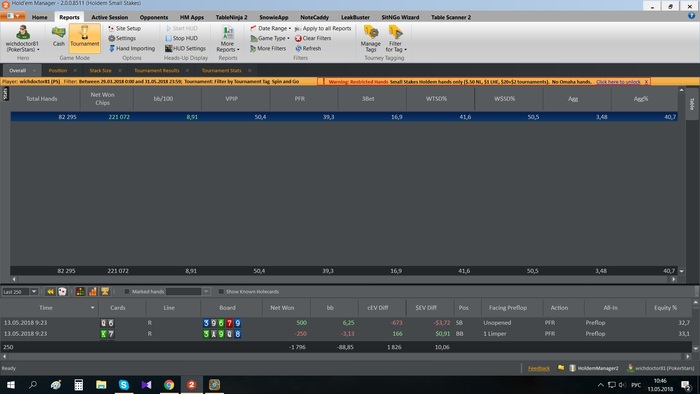Open the Opponents ribbon tab
The width and height of the screenshot is (700, 394).
tap(154, 17)
